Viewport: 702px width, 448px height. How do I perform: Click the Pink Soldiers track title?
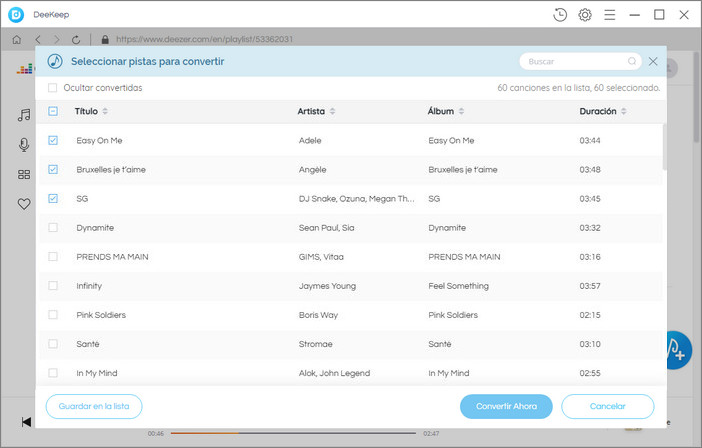(101, 315)
